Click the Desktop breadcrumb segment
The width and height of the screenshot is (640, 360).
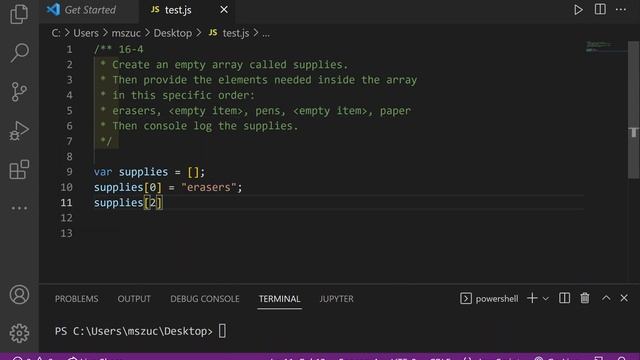pos(173,33)
